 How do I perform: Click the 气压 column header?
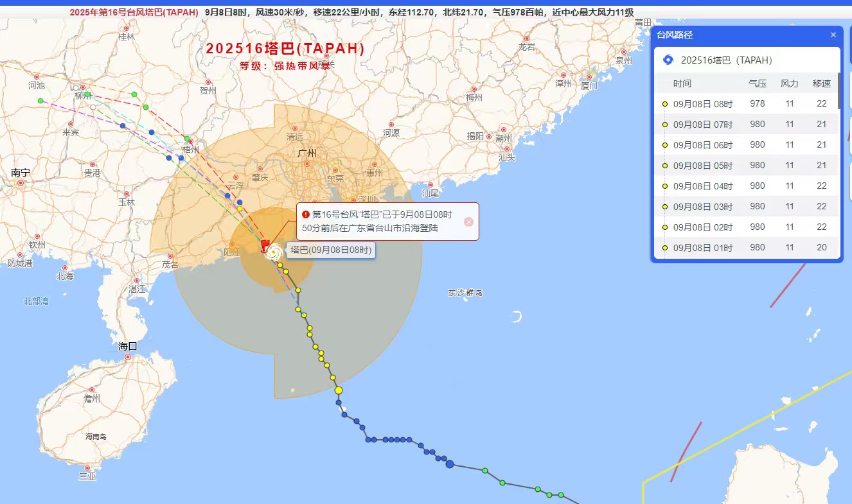[758, 83]
